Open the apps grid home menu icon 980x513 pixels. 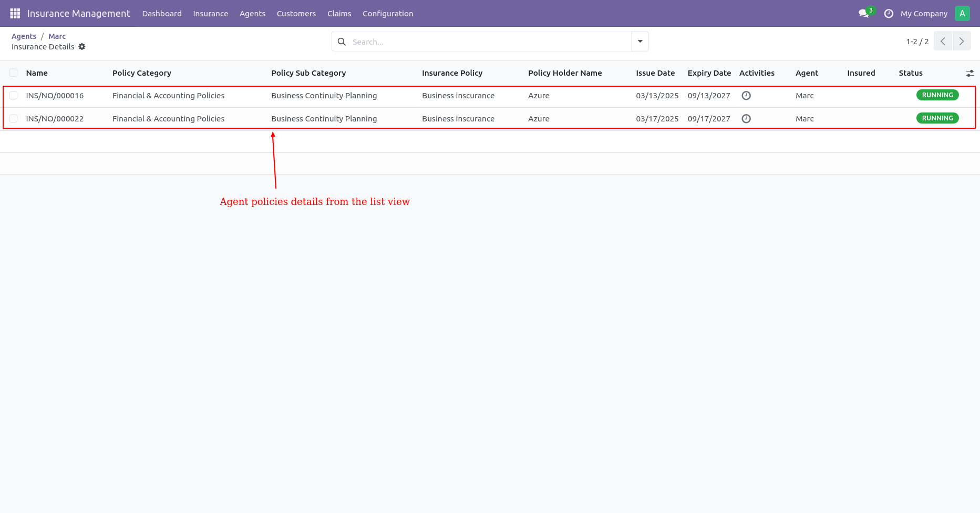15,14
